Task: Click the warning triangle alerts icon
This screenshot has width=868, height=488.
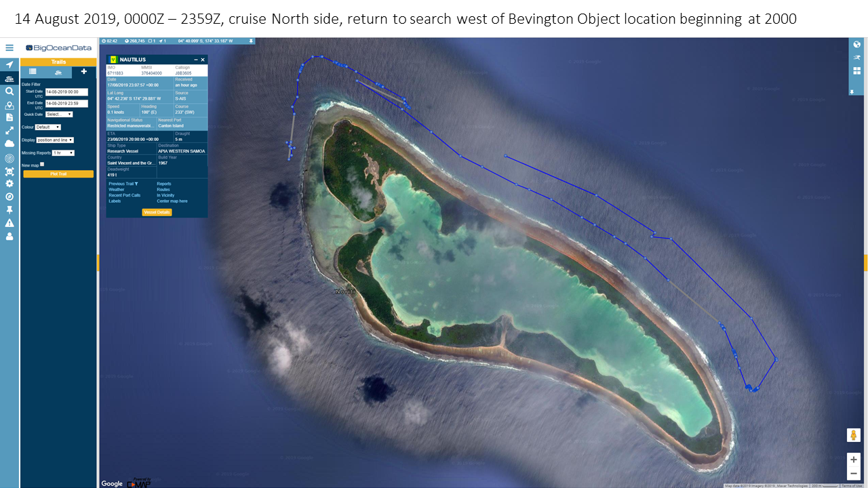Action: pos(9,223)
